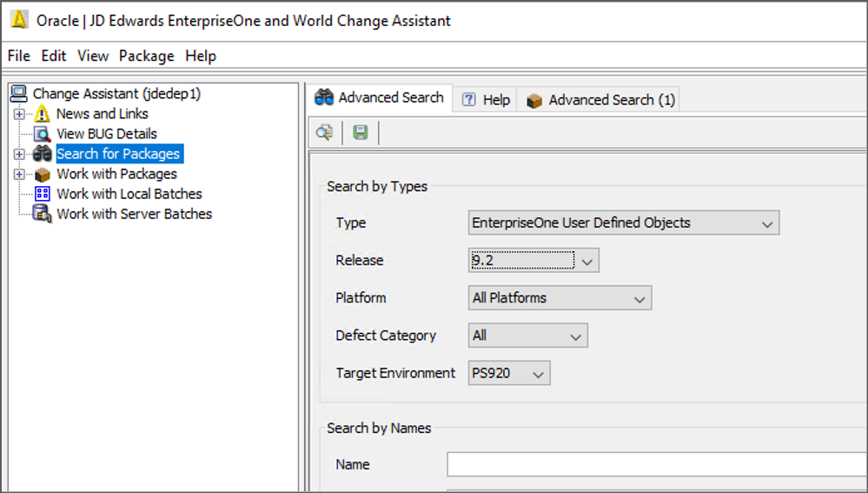Viewport: 868px width, 493px height.
Task: Click the News and Links warning icon
Action: pyautogui.click(x=42, y=114)
